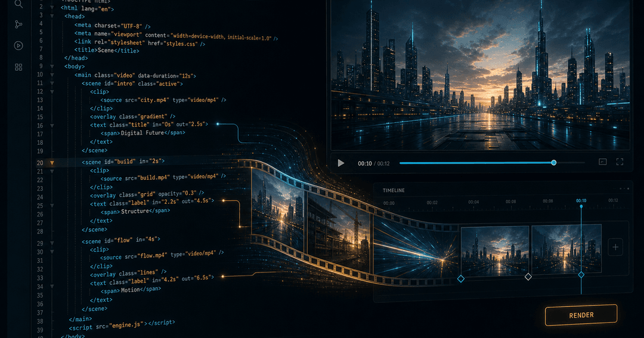Image resolution: width=644 pixels, height=338 pixels.
Task: Click the playback progress slider handle
Action: click(553, 163)
